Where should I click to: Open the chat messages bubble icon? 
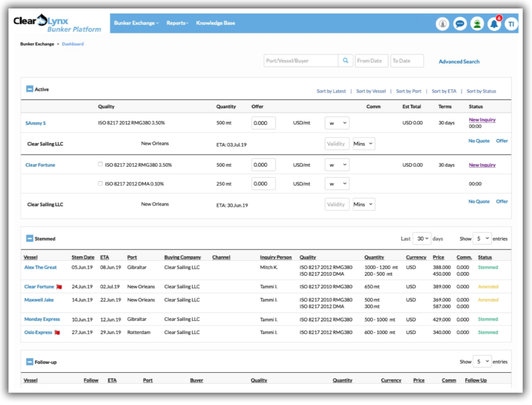click(x=460, y=24)
